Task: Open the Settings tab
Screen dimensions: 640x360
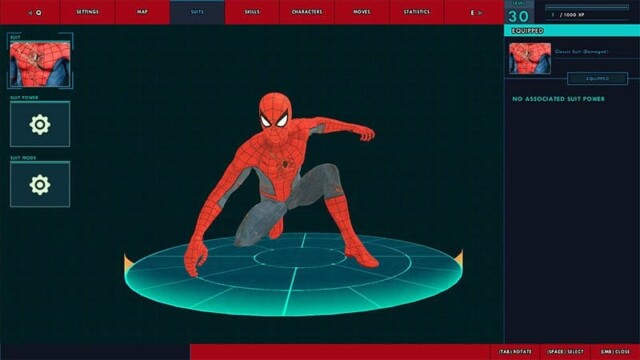Action: 87,12
